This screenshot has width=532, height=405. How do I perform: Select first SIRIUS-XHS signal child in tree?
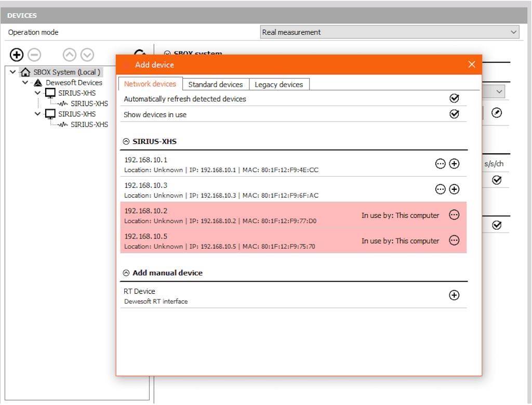[x=89, y=103]
